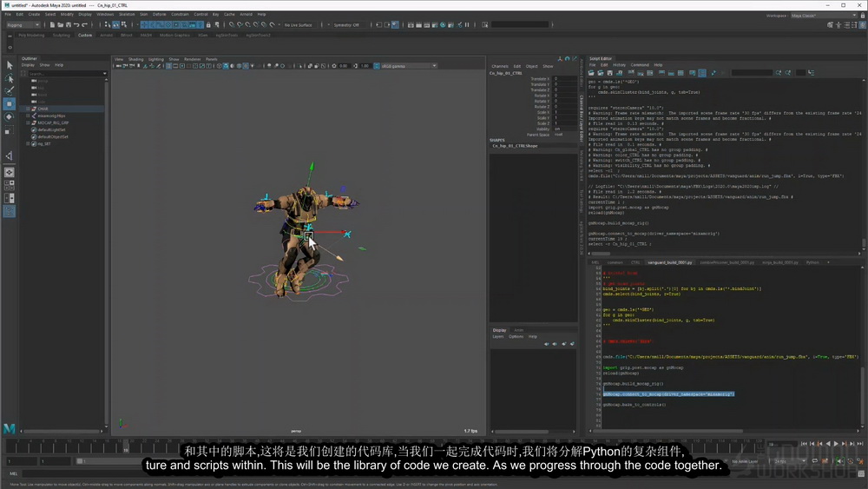Screen dimensions: 868x489
Task: Jump to end of playback range
Action: [x=860, y=444]
